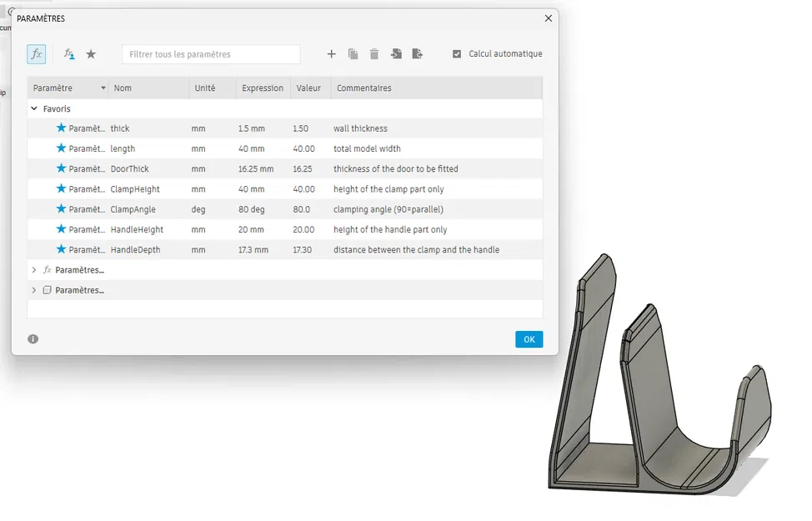Click the export parameters icon
Image resolution: width=812 pixels, height=521 pixels.
418,54
